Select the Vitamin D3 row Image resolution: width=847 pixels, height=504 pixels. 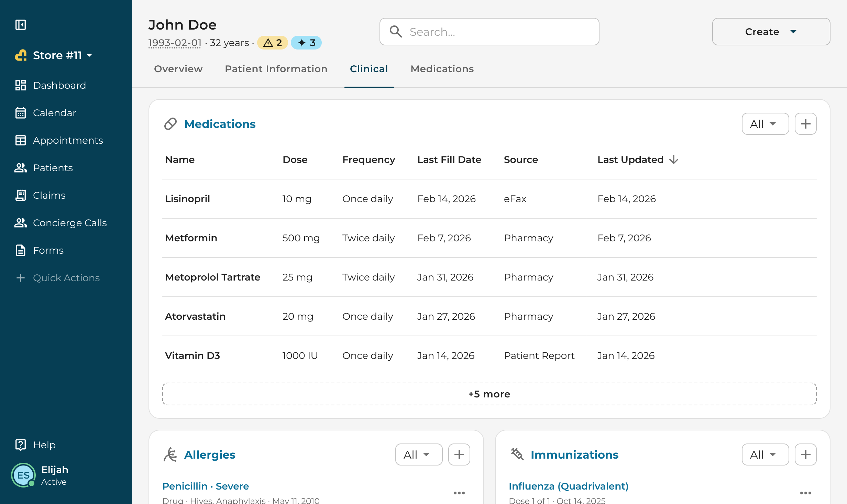[x=489, y=355]
